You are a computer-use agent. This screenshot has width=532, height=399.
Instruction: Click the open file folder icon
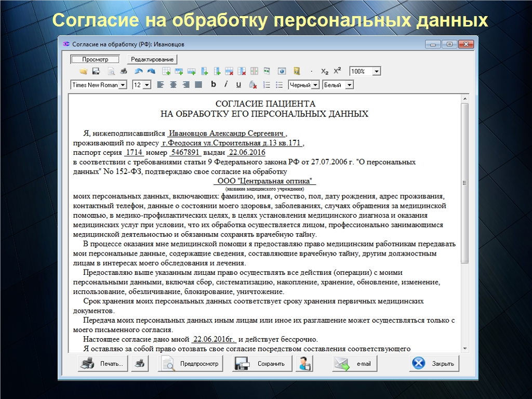[83, 71]
